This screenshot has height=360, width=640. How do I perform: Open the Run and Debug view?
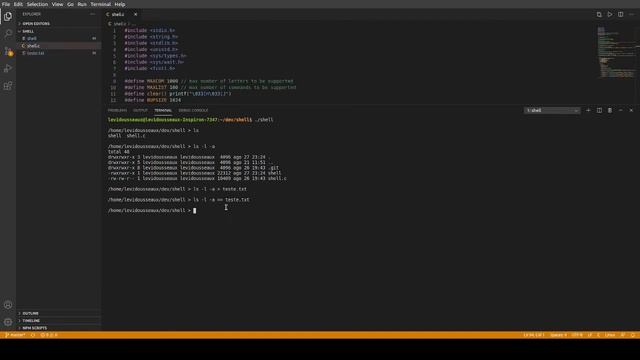pyautogui.click(x=8, y=69)
